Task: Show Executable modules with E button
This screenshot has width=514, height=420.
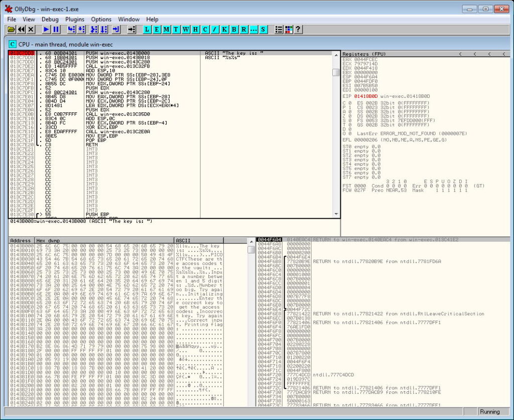Action: pyautogui.click(x=157, y=30)
